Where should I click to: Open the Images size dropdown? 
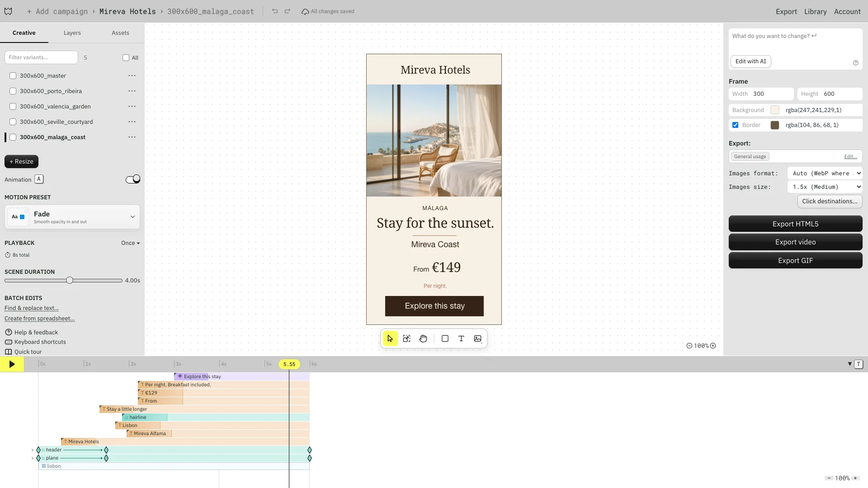click(x=825, y=187)
